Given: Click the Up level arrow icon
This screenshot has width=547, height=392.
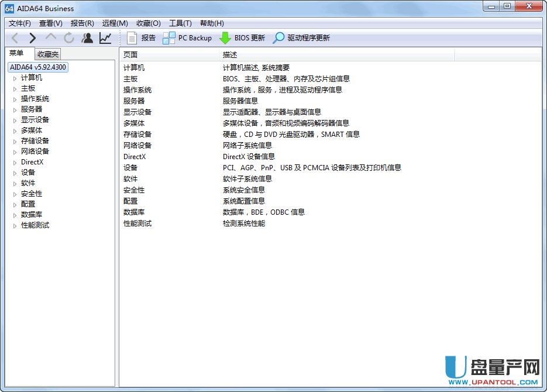Looking at the screenshot, I should point(51,38).
